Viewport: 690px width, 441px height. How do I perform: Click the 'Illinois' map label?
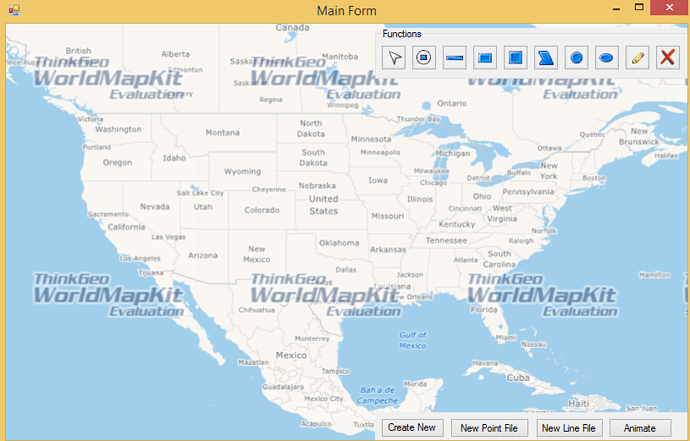point(420,199)
